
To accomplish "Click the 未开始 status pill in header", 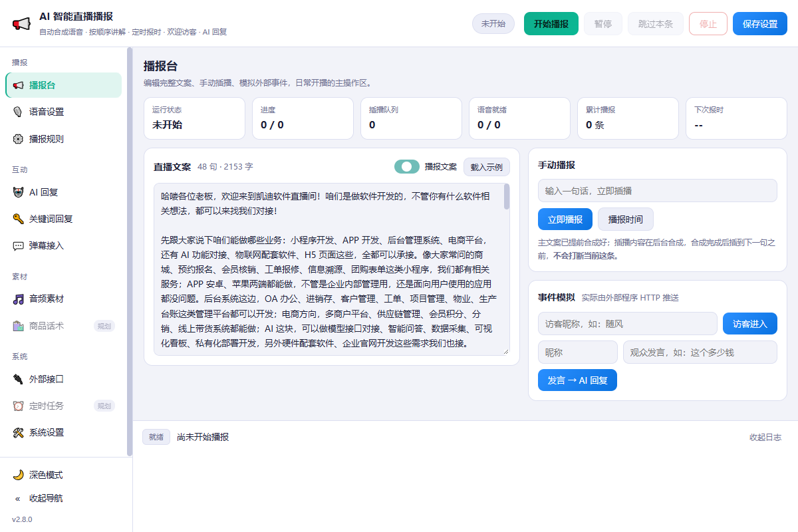I will [x=493, y=24].
